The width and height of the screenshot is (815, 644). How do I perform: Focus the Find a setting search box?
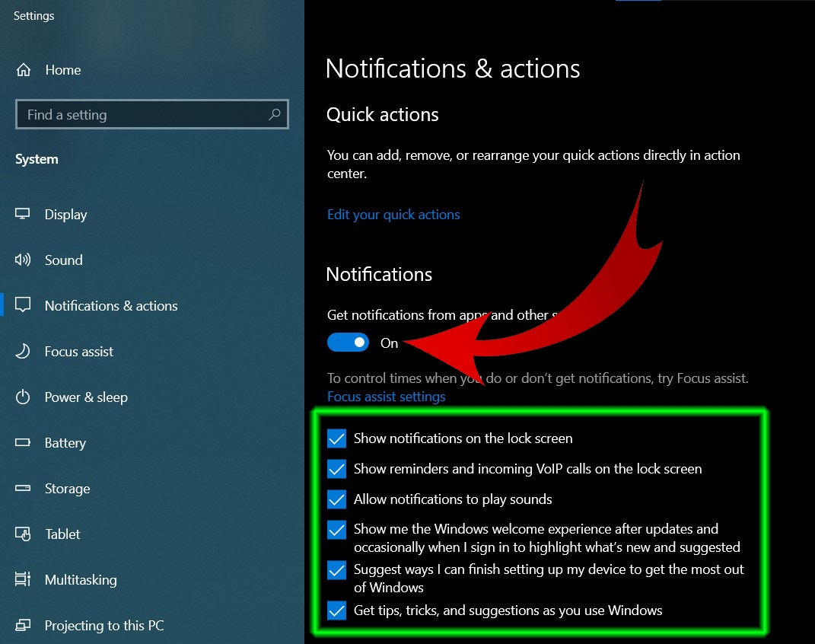tap(151, 114)
